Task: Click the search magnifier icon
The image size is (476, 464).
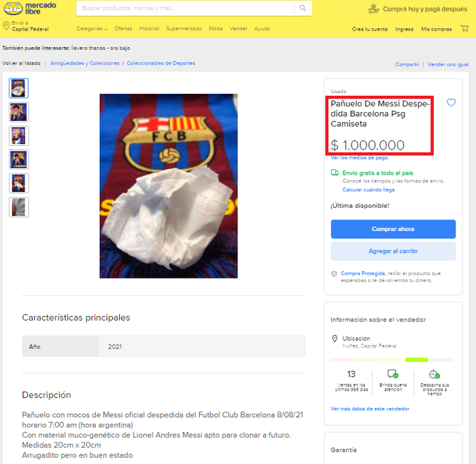Action: (x=303, y=8)
